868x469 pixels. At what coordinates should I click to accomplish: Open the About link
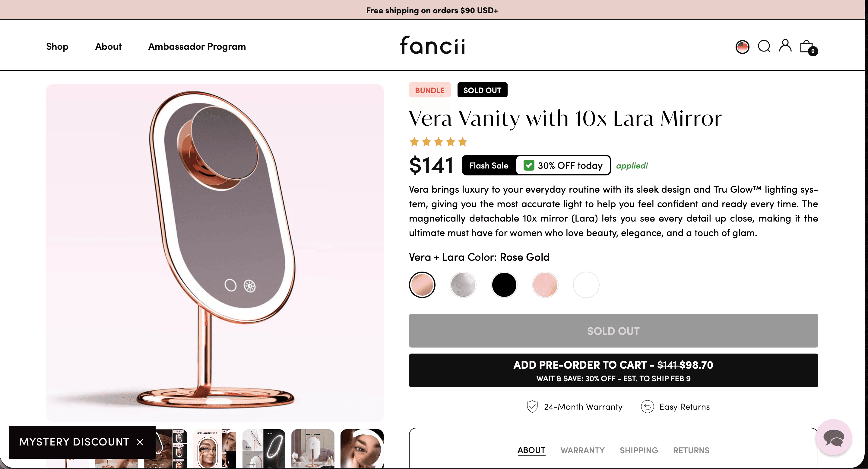pyautogui.click(x=108, y=46)
